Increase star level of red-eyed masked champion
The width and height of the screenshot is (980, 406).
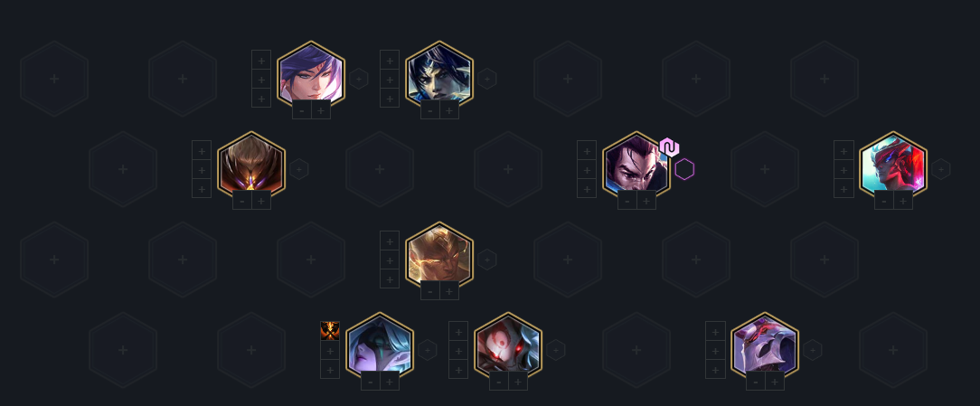click(x=517, y=381)
